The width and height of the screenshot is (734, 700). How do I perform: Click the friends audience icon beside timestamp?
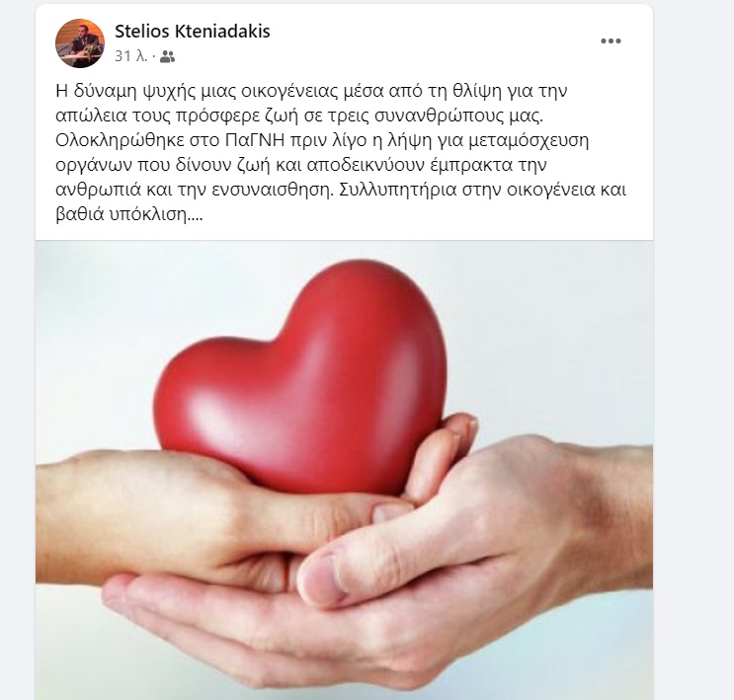167,57
